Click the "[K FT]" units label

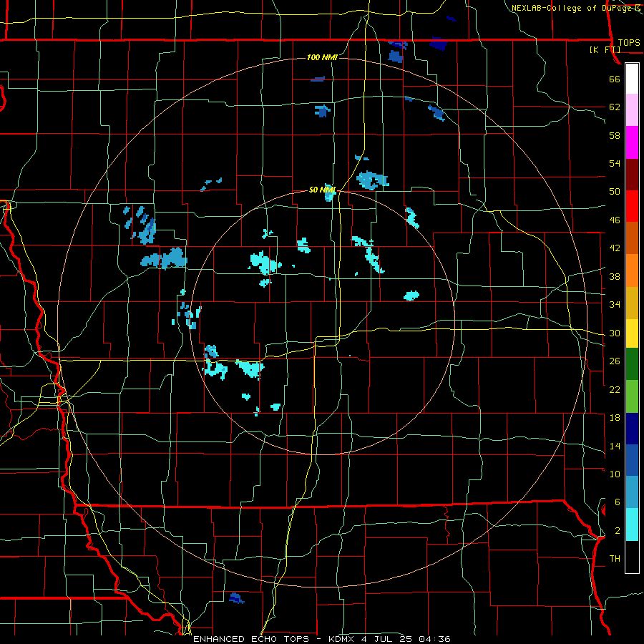click(605, 50)
